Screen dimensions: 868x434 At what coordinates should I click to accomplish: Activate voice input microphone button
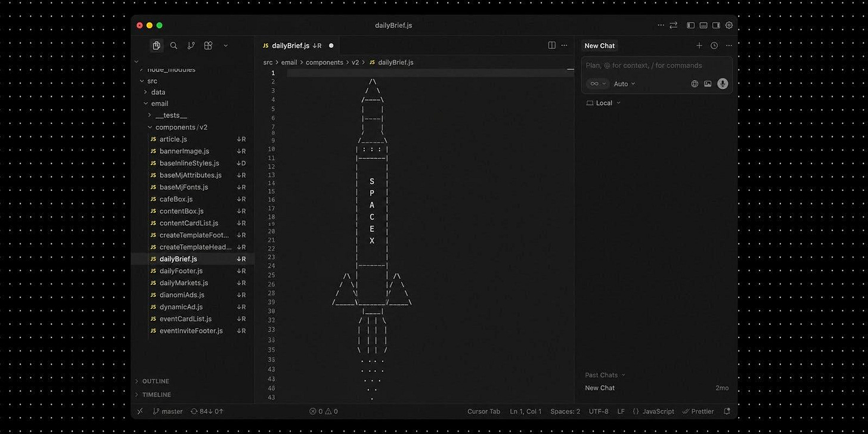[x=723, y=83]
